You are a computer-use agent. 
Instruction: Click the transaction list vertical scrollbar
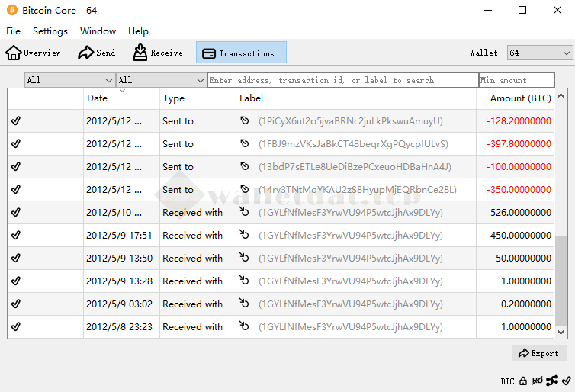click(x=561, y=282)
